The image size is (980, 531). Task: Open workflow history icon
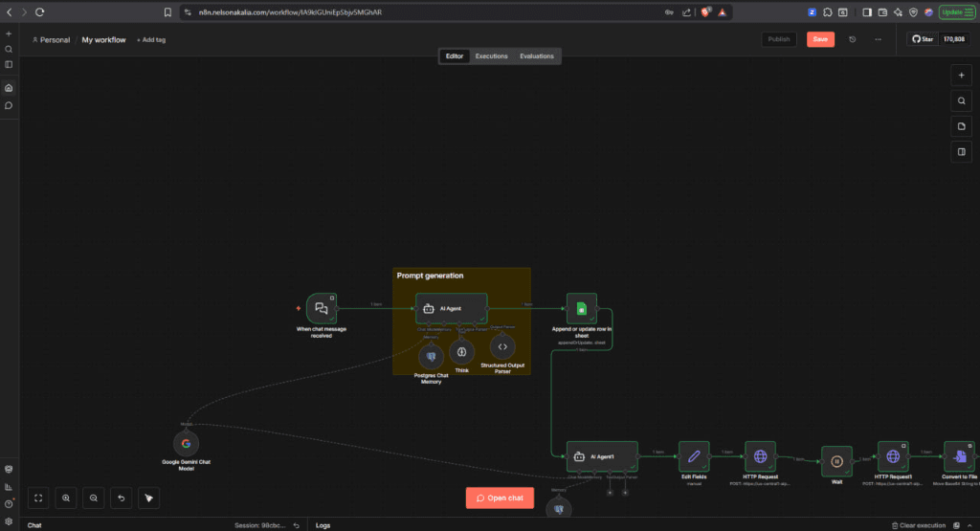(852, 39)
